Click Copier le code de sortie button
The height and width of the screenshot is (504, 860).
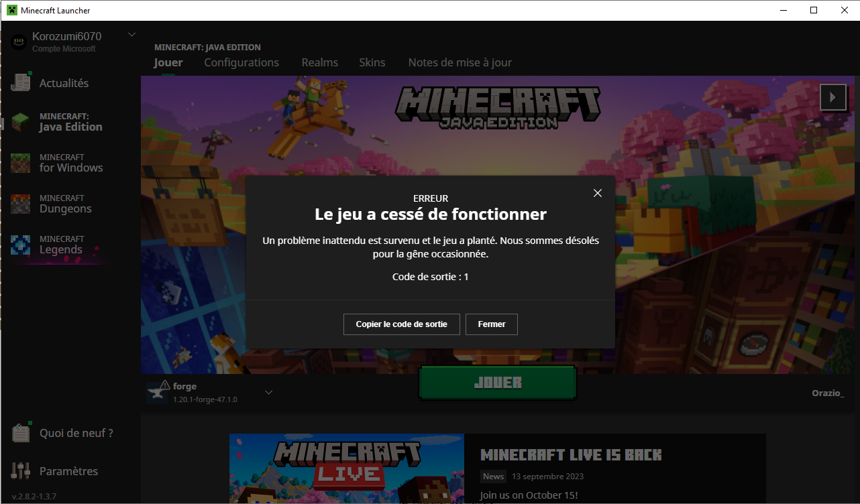pyautogui.click(x=402, y=324)
